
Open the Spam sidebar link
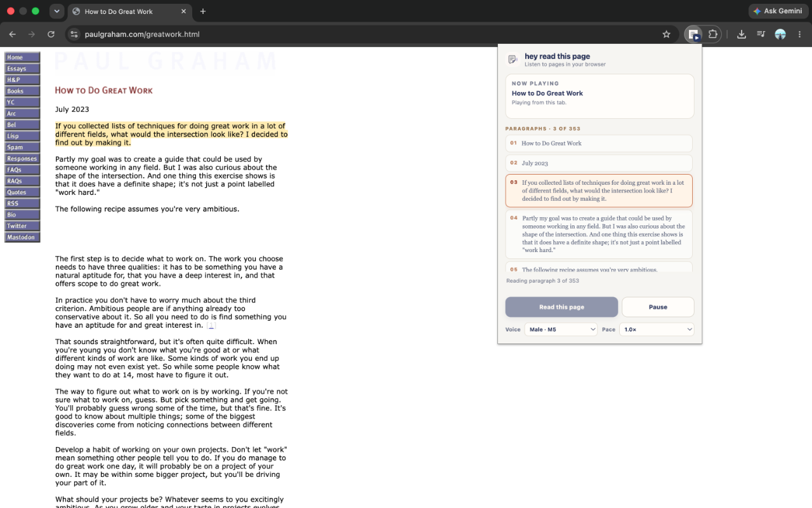[x=22, y=147]
